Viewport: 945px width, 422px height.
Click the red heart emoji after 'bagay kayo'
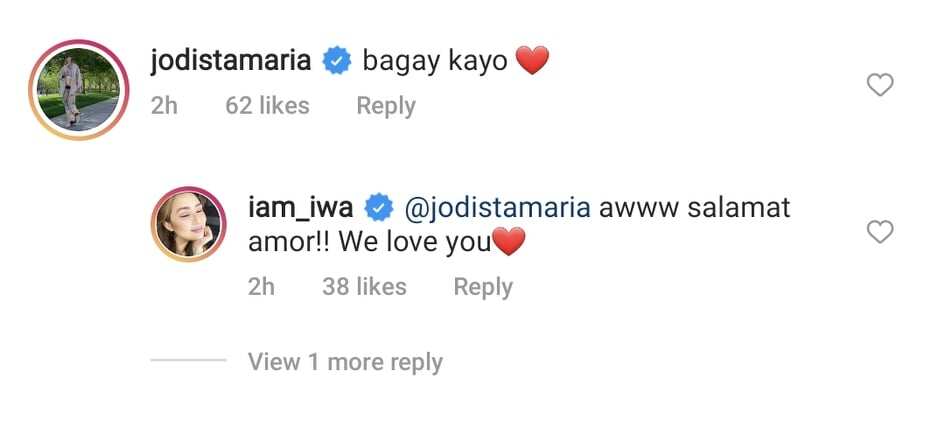[x=532, y=61]
